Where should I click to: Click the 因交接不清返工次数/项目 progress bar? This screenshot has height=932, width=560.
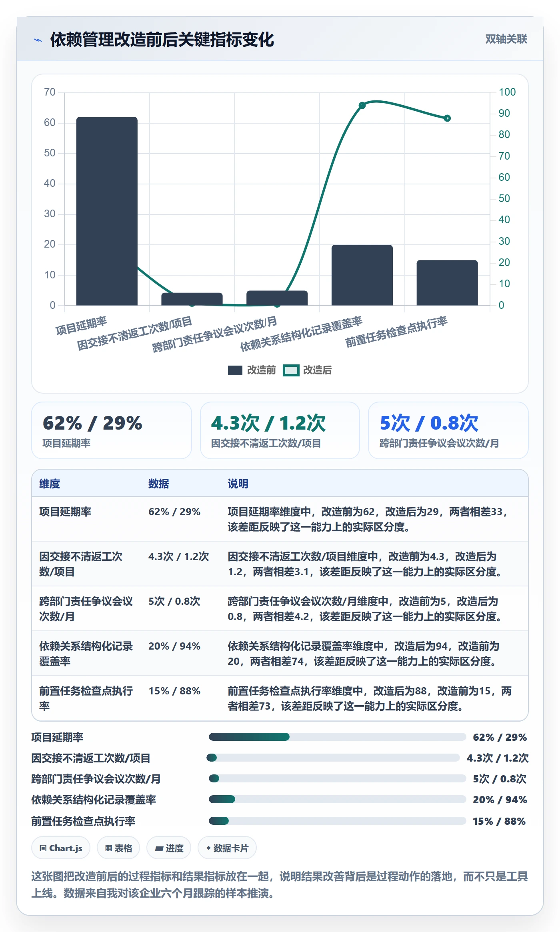pyautogui.click(x=333, y=758)
